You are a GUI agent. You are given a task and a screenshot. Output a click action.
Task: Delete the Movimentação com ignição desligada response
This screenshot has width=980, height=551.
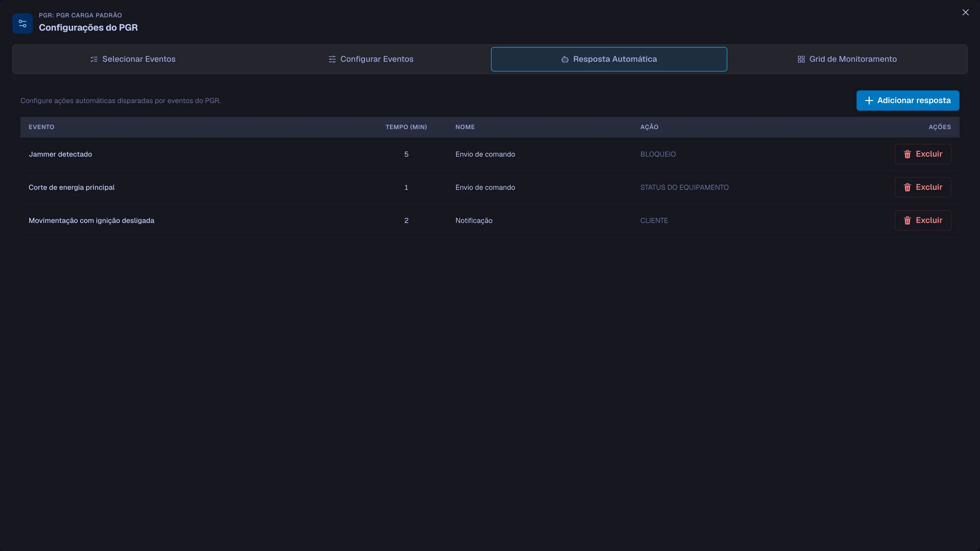tap(923, 220)
